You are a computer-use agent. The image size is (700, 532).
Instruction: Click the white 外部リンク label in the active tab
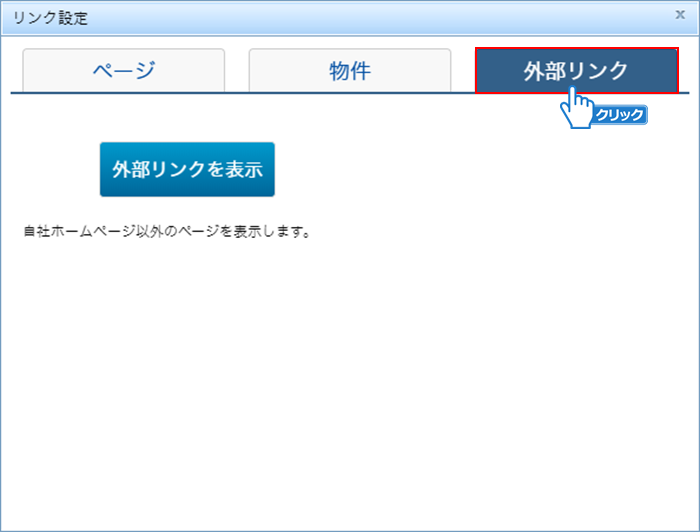pyautogui.click(x=575, y=69)
